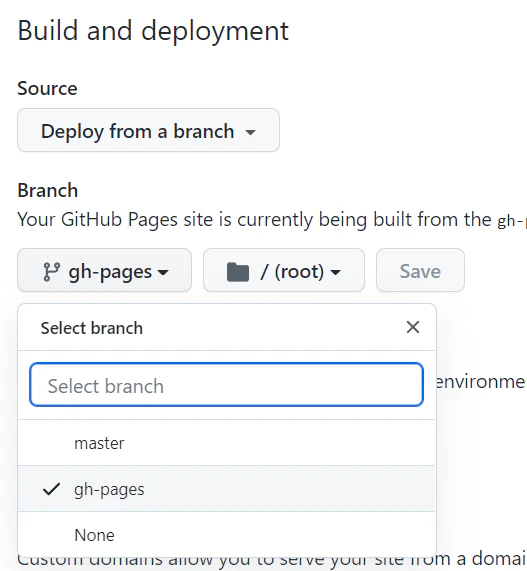This screenshot has height=571, width=527.
Task: Click the 'Your GitHub Pages site is currently' text
Action: click(x=165, y=220)
